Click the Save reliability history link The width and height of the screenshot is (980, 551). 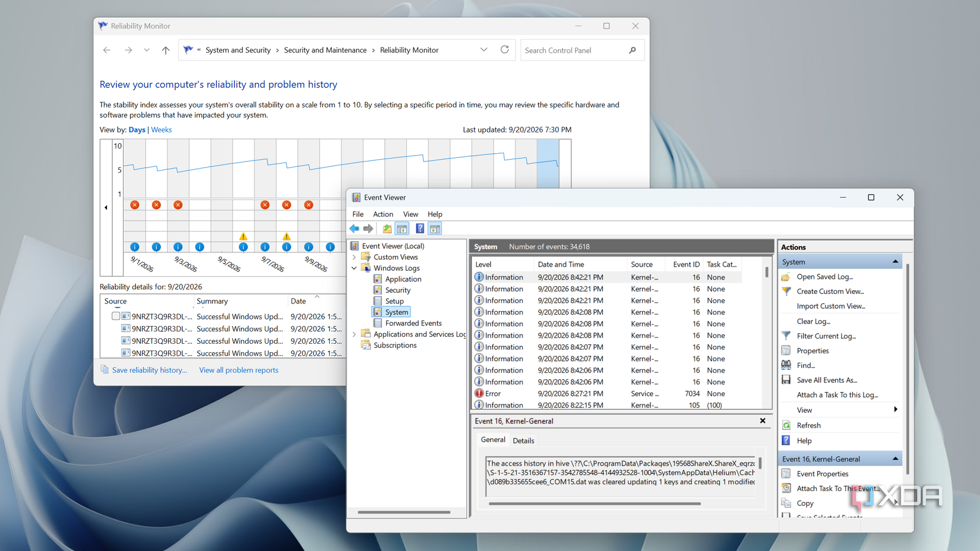(150, 370)
